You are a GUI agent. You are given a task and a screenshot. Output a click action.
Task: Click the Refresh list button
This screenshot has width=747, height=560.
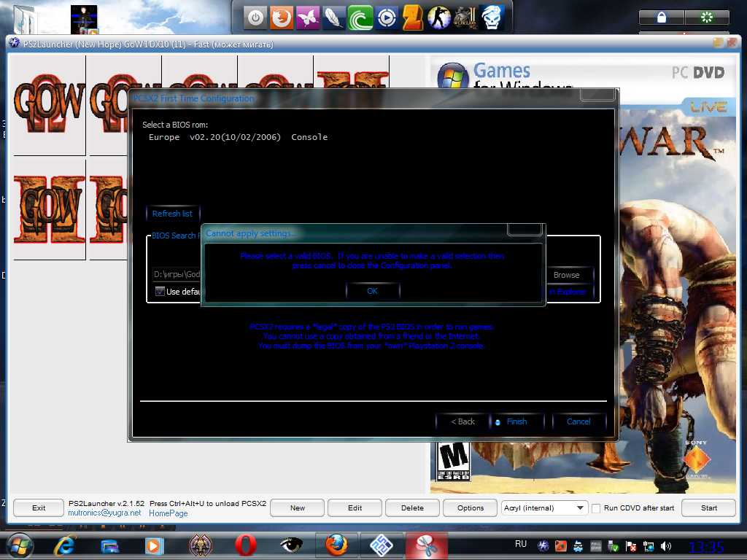pyautogui.click(x=172, y=214)
